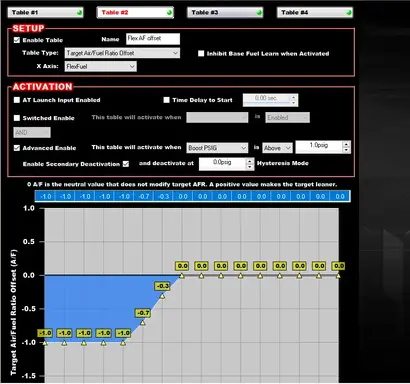Check the Time Delay to Start box
The image size is (410, 384).
click(166, 100)
